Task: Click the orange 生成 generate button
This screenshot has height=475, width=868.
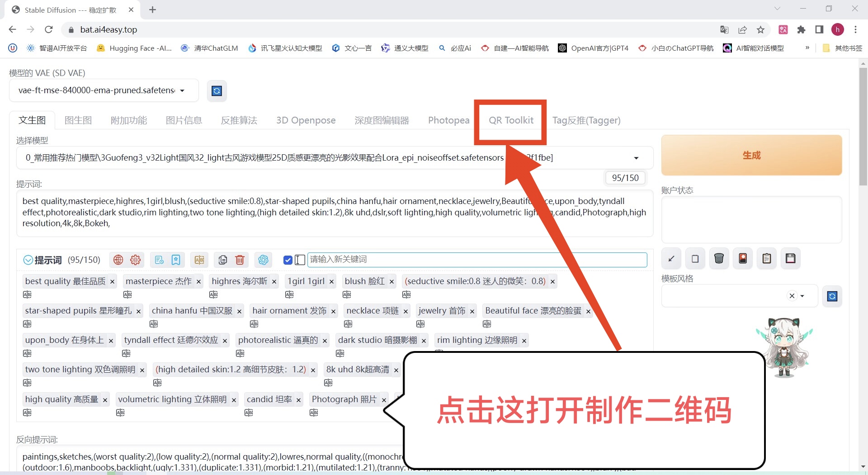Action: pos(751,155)
